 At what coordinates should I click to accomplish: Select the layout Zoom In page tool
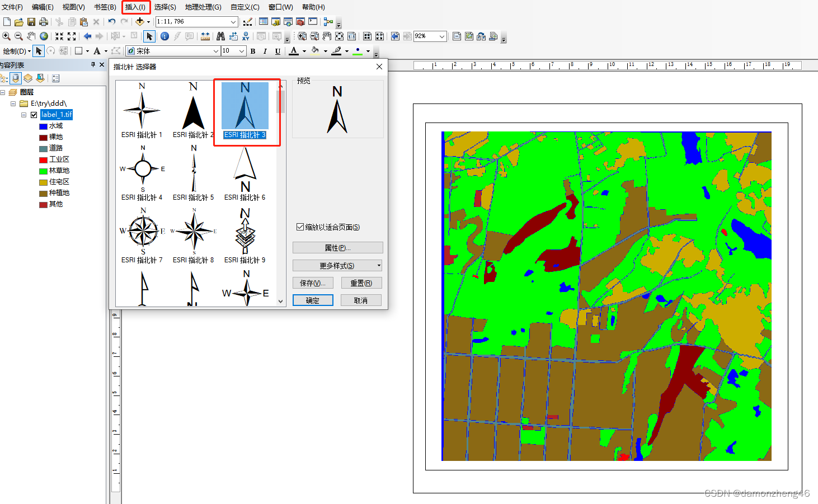[302, 36]
